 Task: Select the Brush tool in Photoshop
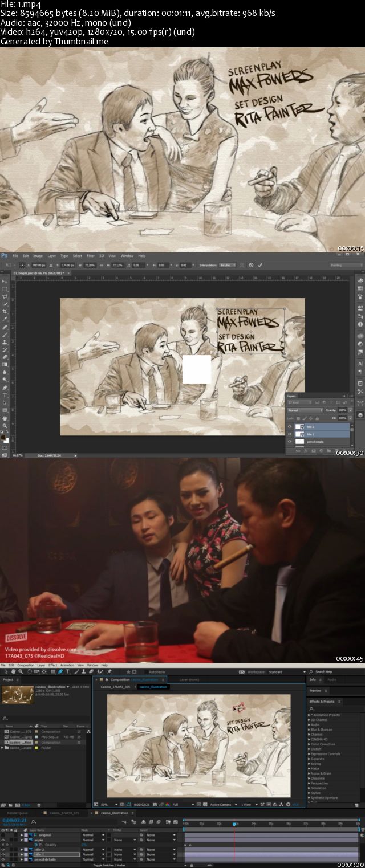click(5, 335)
